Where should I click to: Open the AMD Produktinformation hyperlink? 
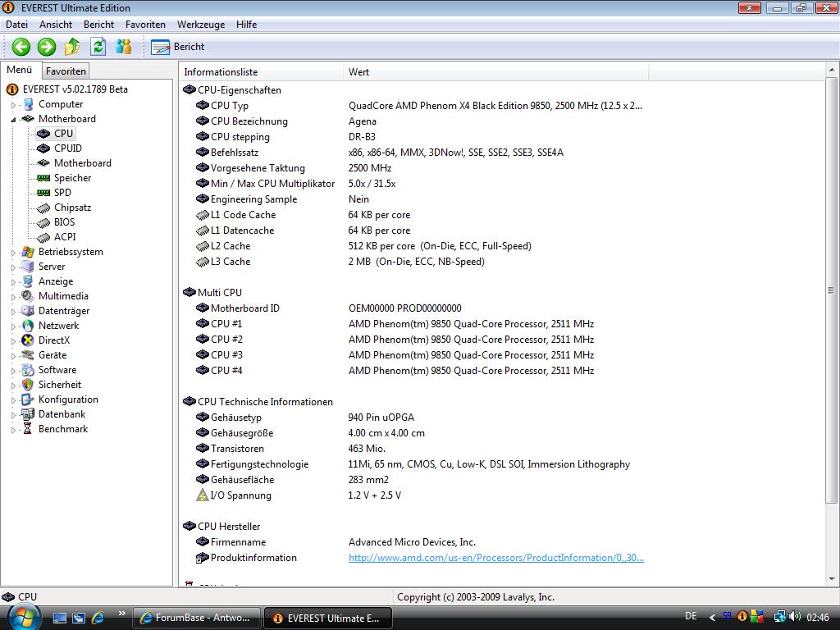(496, 558)
